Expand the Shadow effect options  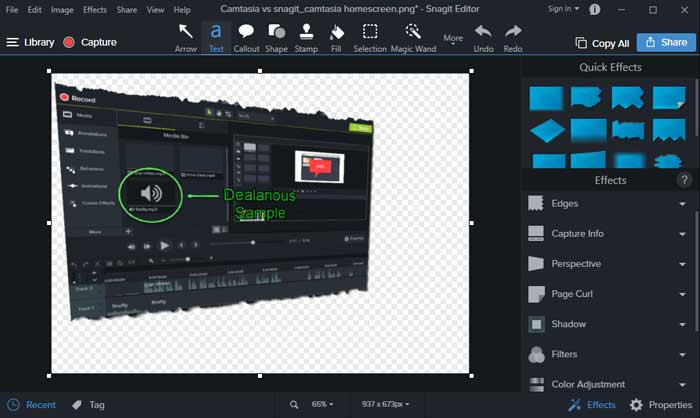pos(683,324)
